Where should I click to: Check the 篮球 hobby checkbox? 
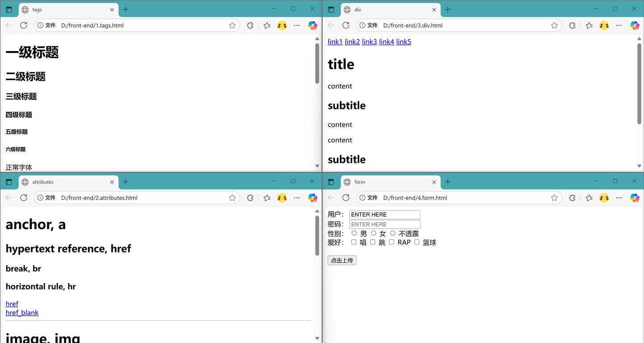point(417,242)
